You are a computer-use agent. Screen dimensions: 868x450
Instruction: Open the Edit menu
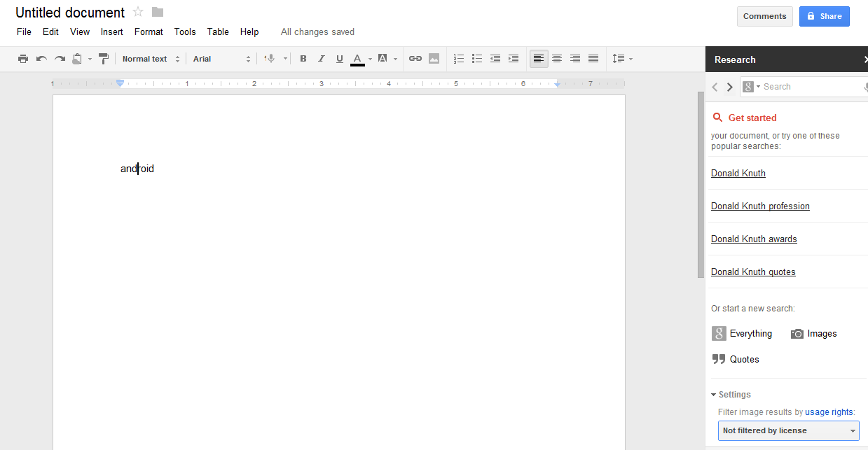click(x=50, y=31)
